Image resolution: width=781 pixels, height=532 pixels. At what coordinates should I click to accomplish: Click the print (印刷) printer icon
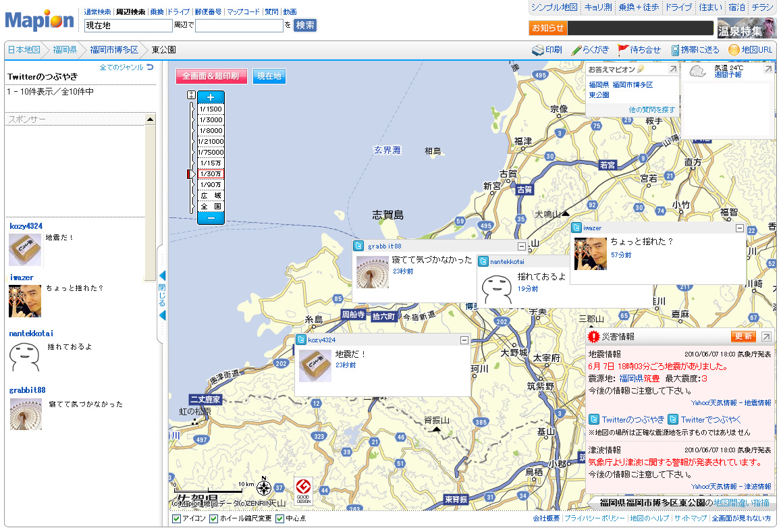[537, 50]
